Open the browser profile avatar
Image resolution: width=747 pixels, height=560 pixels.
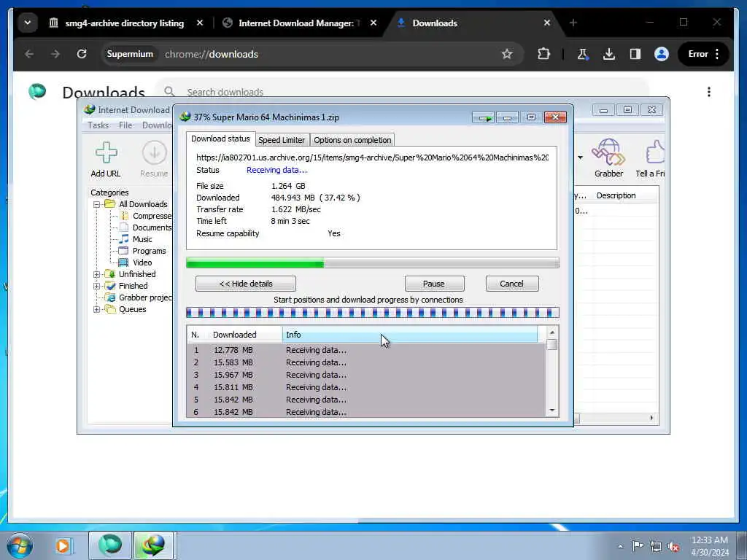661,54
